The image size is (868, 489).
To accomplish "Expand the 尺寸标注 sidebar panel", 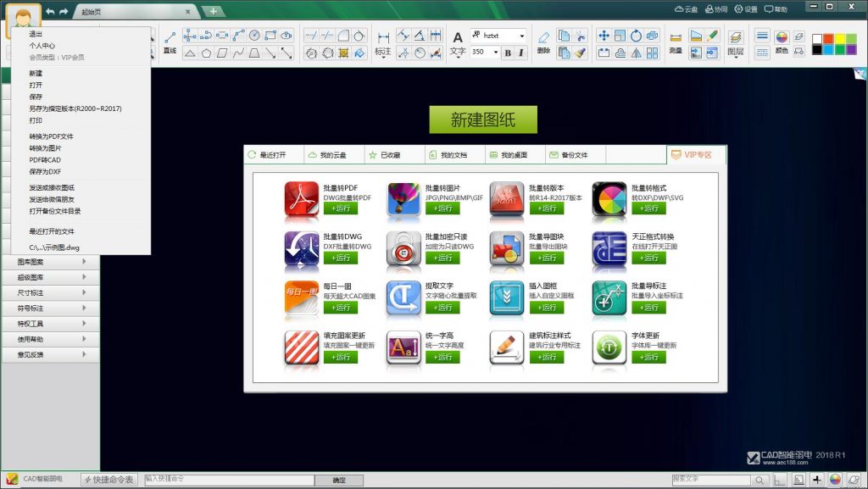I will tap(50, 292).
